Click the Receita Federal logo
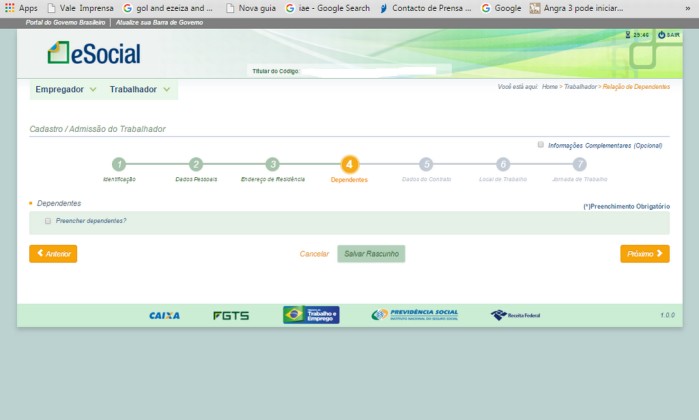The image size is (699, 420). point(514,315)
